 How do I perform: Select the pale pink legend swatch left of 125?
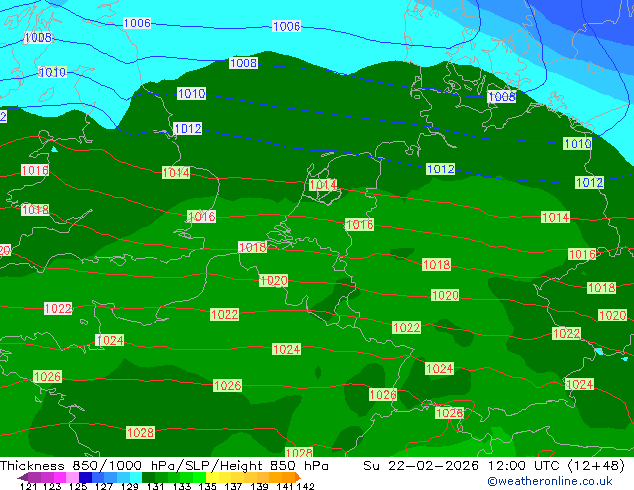tap(72, 477)
